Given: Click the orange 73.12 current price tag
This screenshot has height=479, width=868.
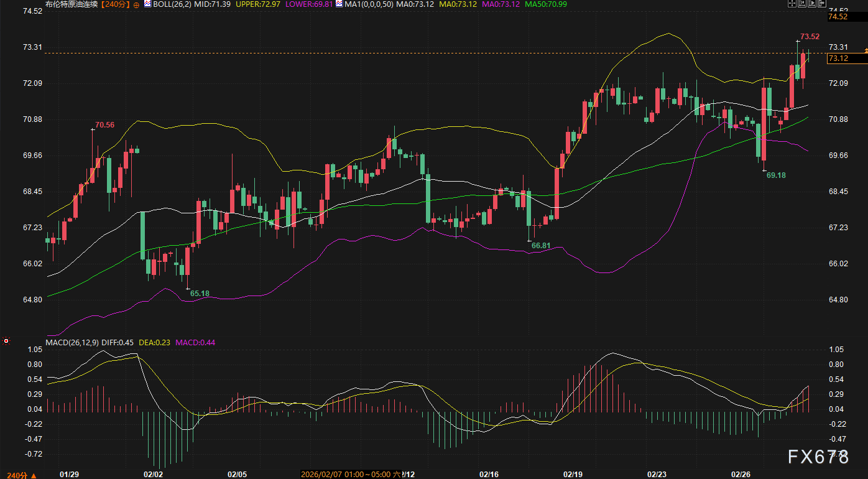Looking at the screenshot, I should (846, 58).
